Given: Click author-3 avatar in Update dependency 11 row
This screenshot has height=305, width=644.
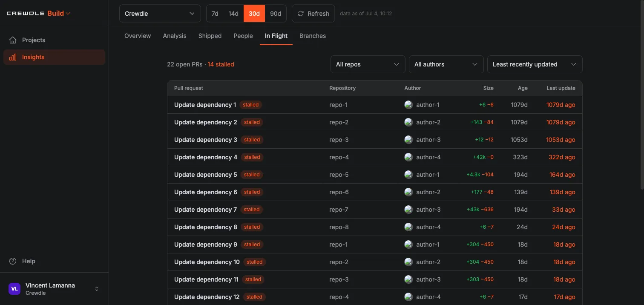Looking at the screenshot, I should [408, 279].
